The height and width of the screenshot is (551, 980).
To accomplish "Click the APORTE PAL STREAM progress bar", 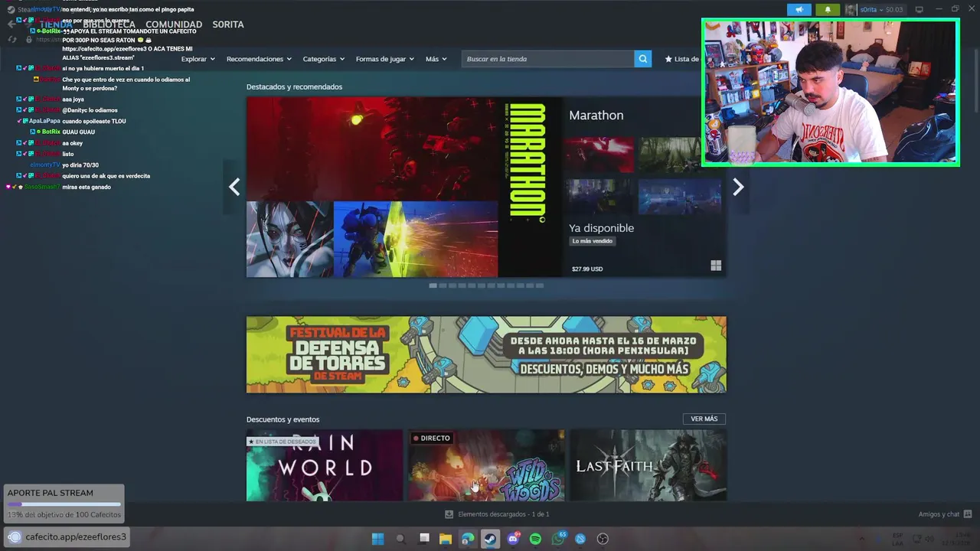I will coord(64,504).
